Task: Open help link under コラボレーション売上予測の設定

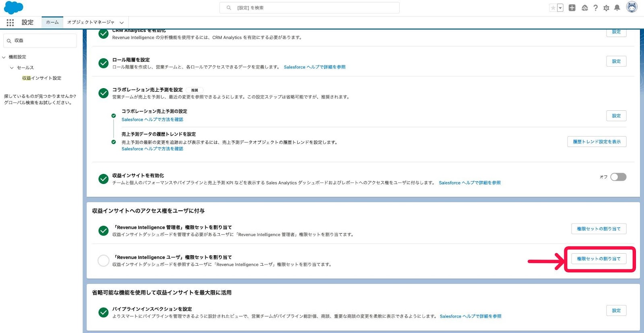Action: tap(153, 120)
